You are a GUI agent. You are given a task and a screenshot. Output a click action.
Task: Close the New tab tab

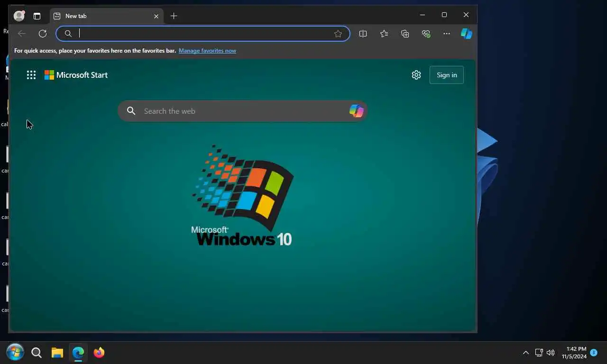pyautogui.click(x=156, y=16)
